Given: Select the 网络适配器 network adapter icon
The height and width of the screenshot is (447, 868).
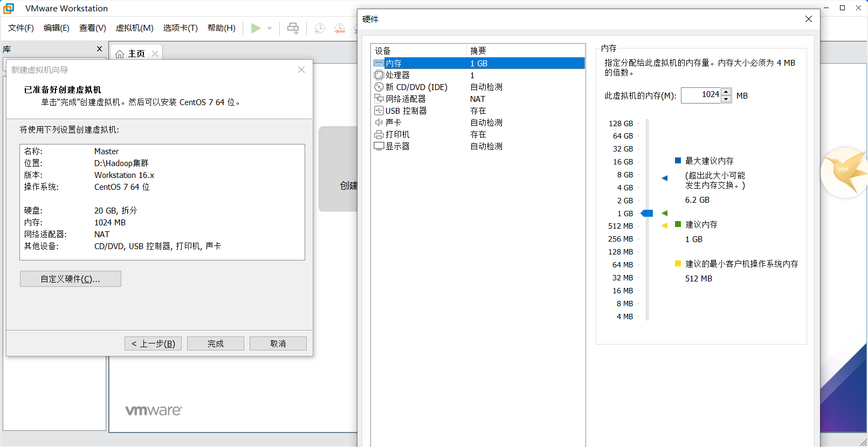Looking at the screenshot, I should click(379, 99).
